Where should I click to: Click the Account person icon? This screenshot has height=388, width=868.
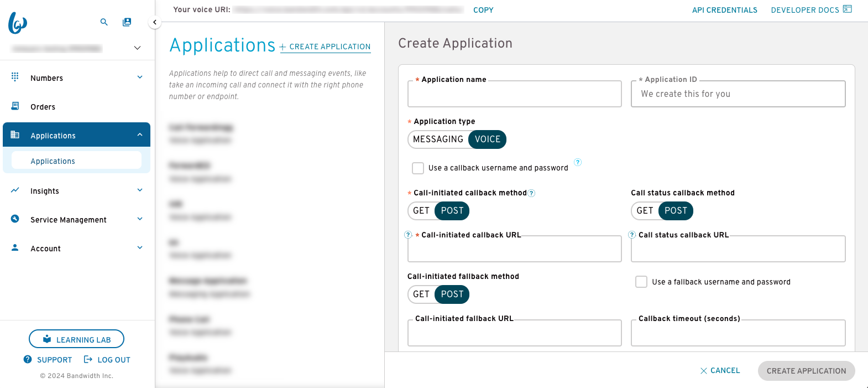pos(15,247)
